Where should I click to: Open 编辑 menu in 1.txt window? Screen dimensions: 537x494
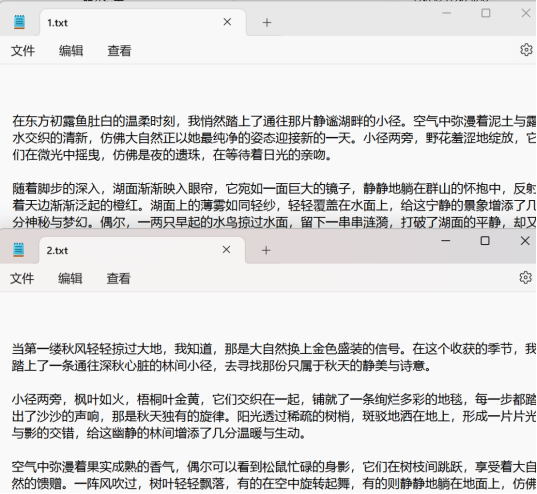click(71, 51)
